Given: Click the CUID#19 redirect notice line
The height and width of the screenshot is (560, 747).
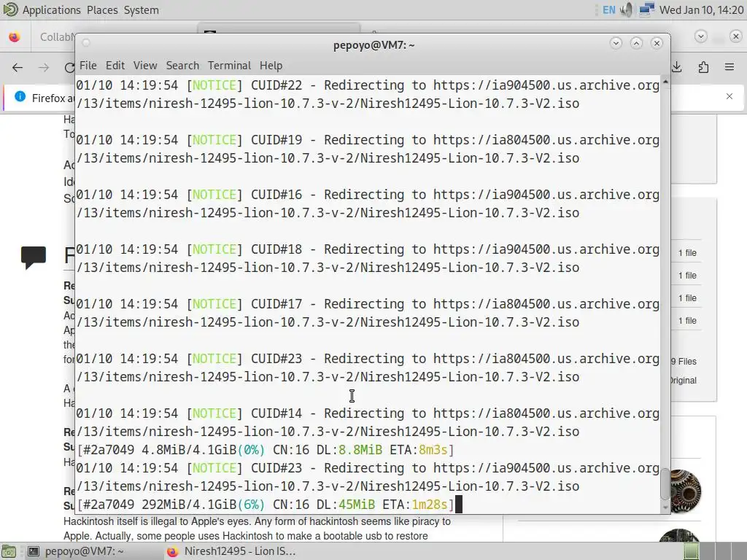Looking at the screenshot, I should (368, 149).
